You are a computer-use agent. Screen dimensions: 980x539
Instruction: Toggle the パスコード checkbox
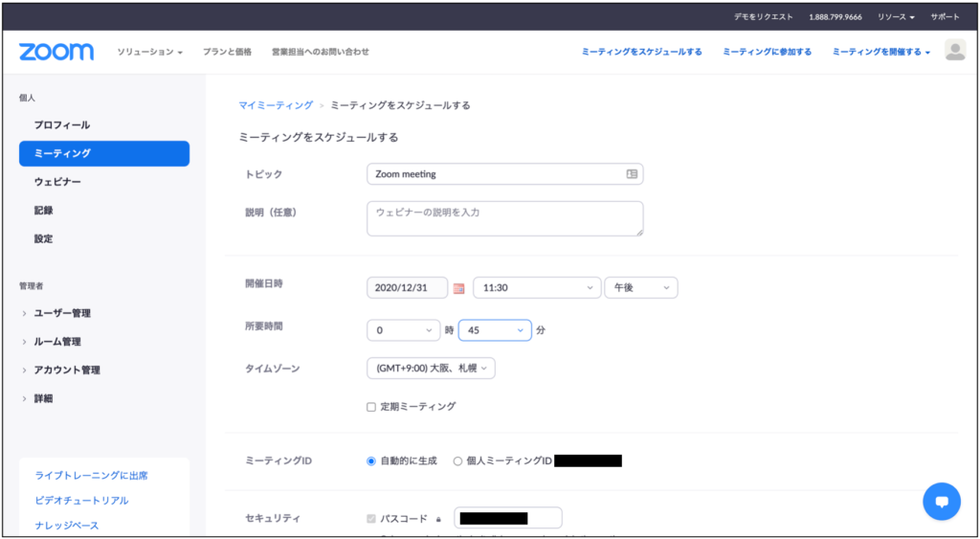coord(371,519)
